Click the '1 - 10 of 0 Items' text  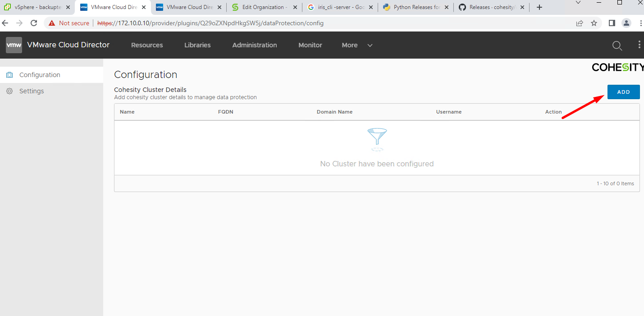click(615, 183)
